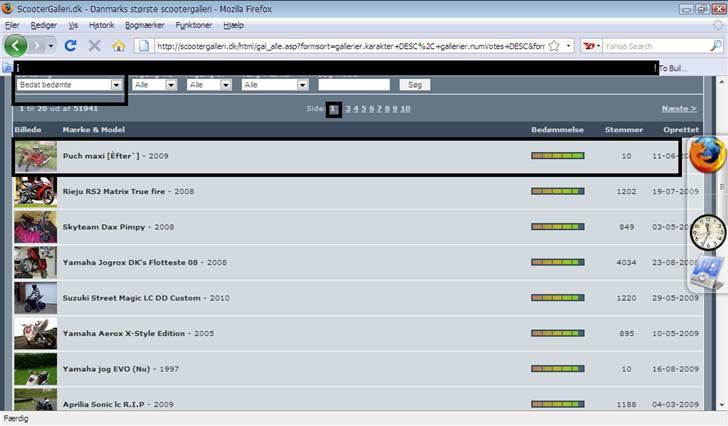Go to the Home page icon
The width and height of the screenshot is (728, 426).
coord(119,45)
